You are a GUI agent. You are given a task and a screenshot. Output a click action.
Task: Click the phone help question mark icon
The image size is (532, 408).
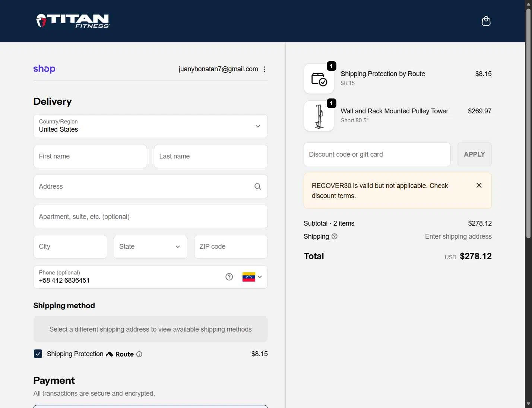coord(229,277)
